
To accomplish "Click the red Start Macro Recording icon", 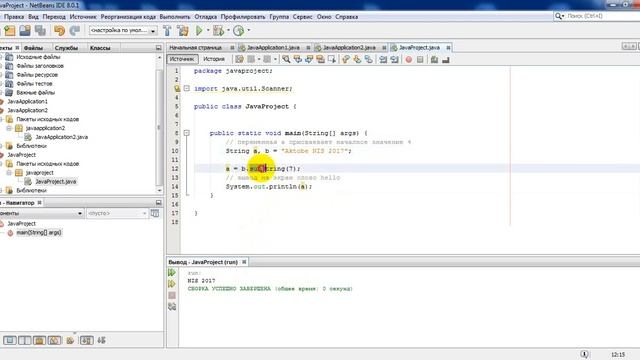I will click(409, 60).
